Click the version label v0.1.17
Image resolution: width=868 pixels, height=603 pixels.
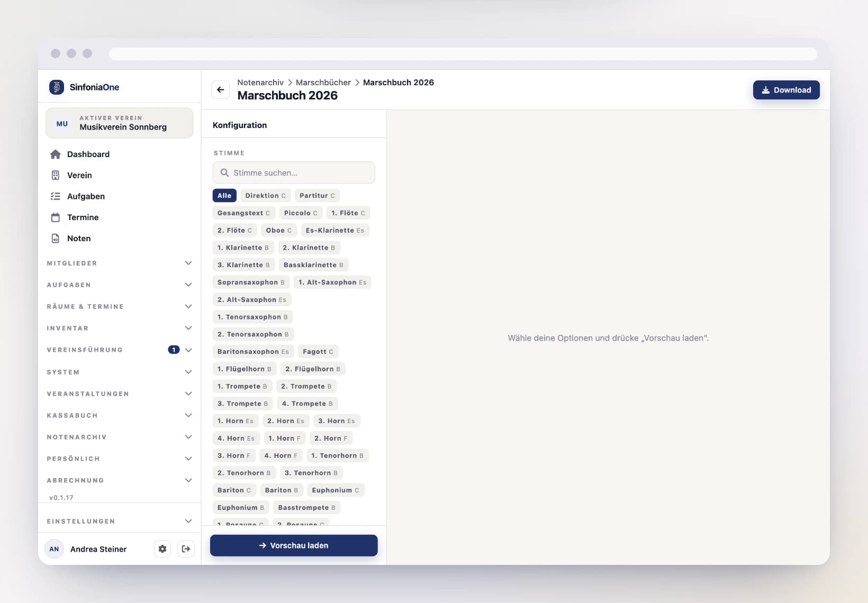(x=61, y=498)
